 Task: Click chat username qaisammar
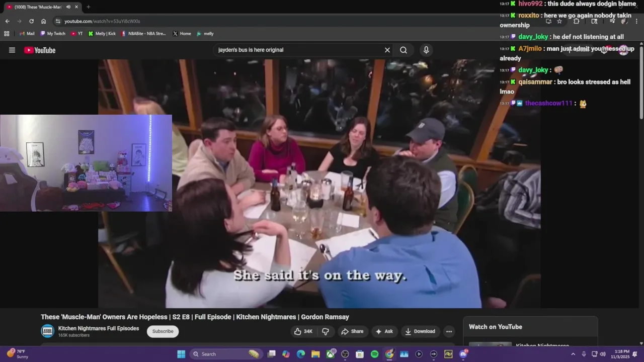pyautogui.click(x=535, y=82)
